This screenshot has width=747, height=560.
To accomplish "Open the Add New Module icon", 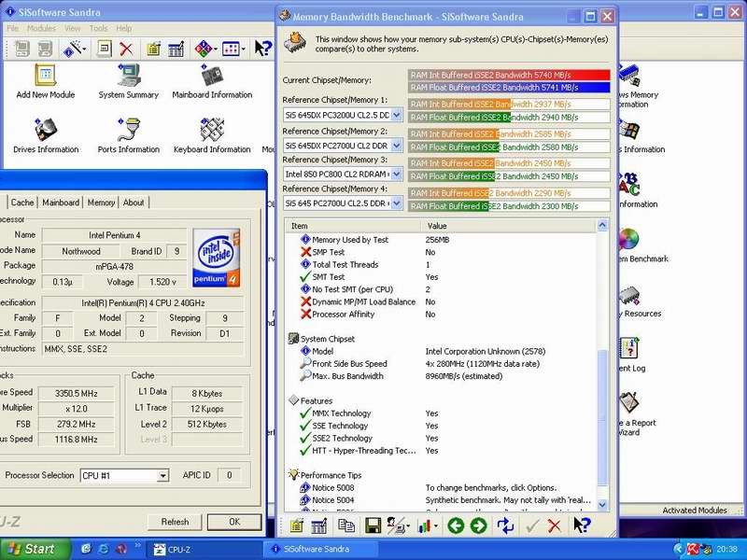I will pyautogui.click(x=46, y=81).
